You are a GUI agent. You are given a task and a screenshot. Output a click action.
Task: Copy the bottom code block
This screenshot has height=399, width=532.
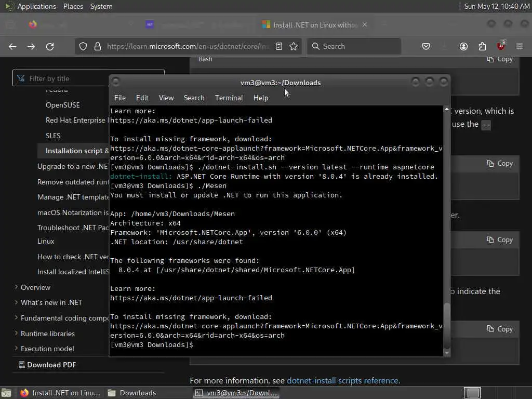(500, 329)
